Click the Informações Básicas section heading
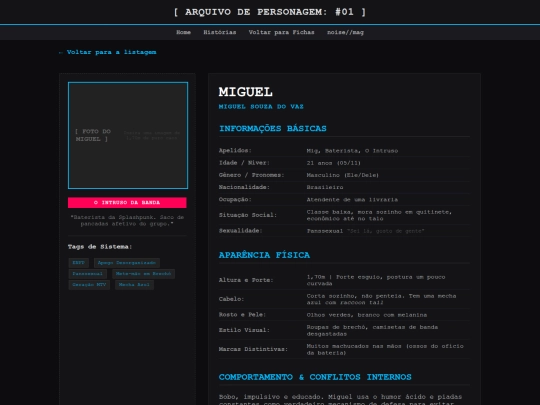 tap(273, 128)
